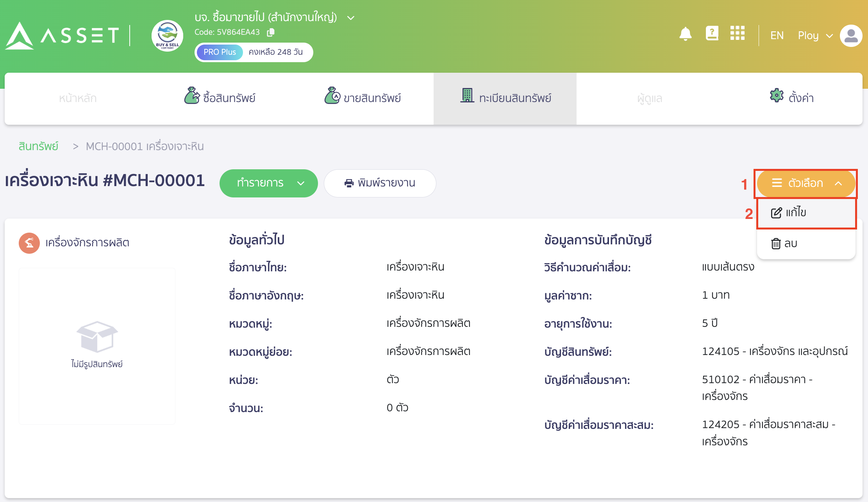Viewport: 868px width, 502px height.
Task: Click the money-bag icon on ซื้อสินทรัพย์
Action: (191, 97)
